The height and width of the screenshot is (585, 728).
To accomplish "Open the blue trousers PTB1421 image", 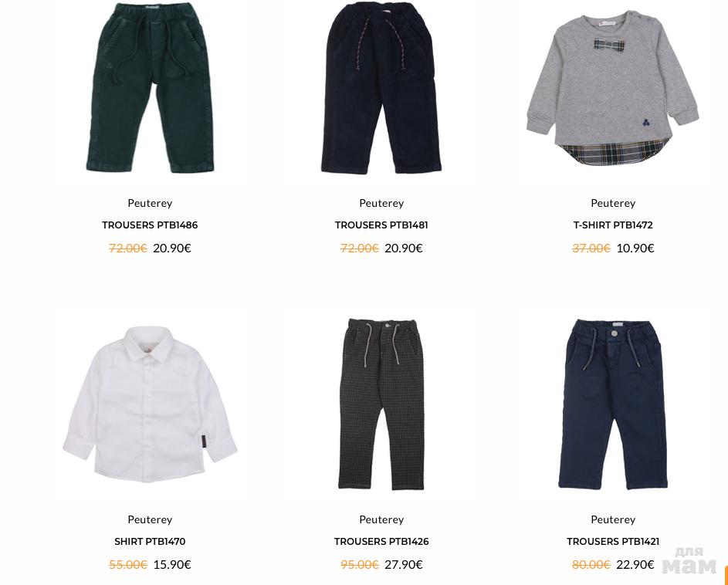I will click(613, 404).
